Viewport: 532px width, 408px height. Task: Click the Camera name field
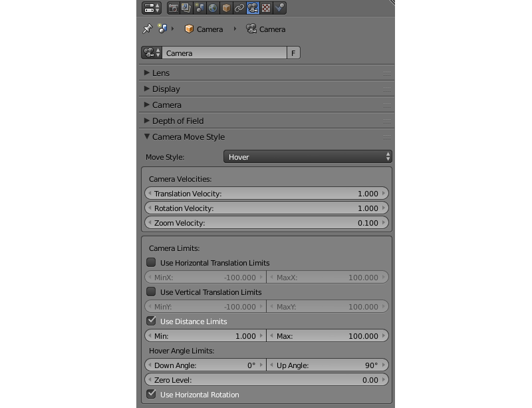pos(224,53)
